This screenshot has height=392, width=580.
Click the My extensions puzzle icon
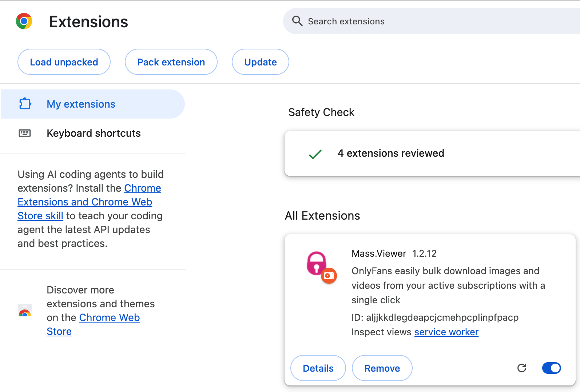(25, 104)
